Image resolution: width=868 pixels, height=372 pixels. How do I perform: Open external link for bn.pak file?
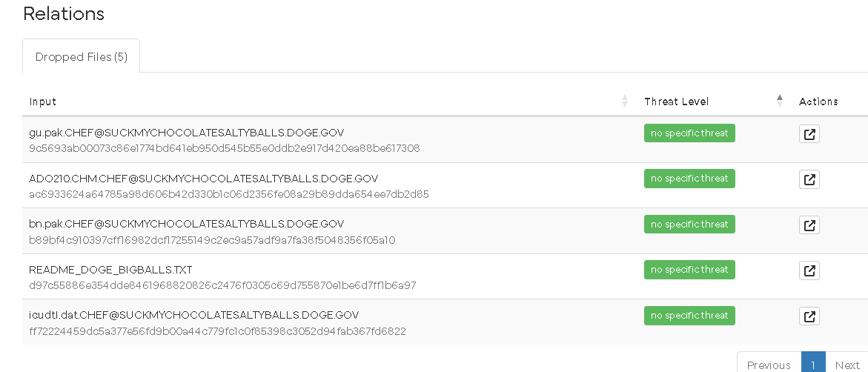[x=809, y=225]
